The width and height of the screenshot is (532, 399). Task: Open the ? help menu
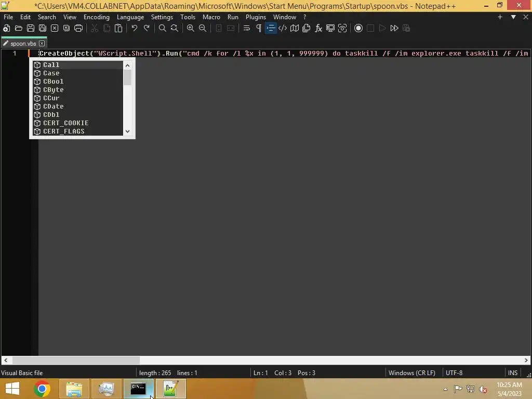pyautogui.click(x=304, y=17)
